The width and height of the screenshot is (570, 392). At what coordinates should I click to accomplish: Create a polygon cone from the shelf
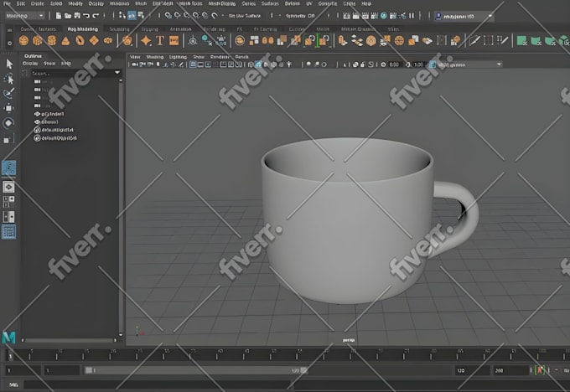point(65,41)
